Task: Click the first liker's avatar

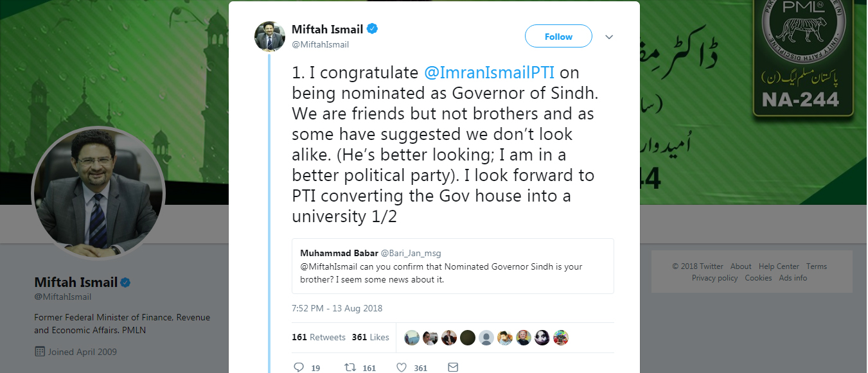Action: pyautogui.click(x=412, y=338)
